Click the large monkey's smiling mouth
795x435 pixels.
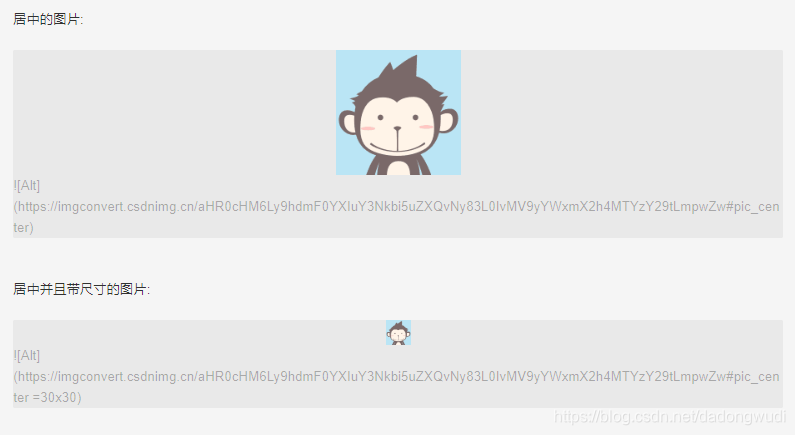pos(398,149)
